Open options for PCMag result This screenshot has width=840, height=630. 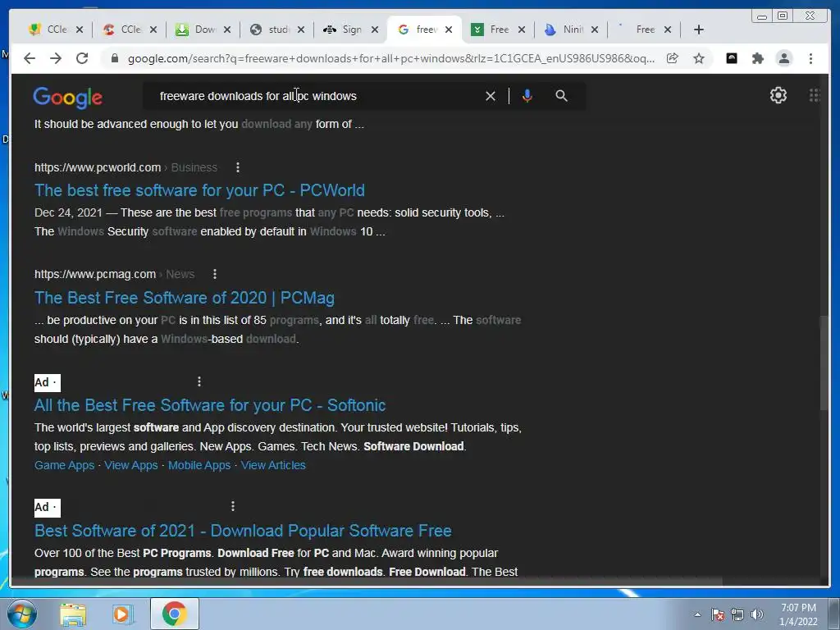pos(215,274)
